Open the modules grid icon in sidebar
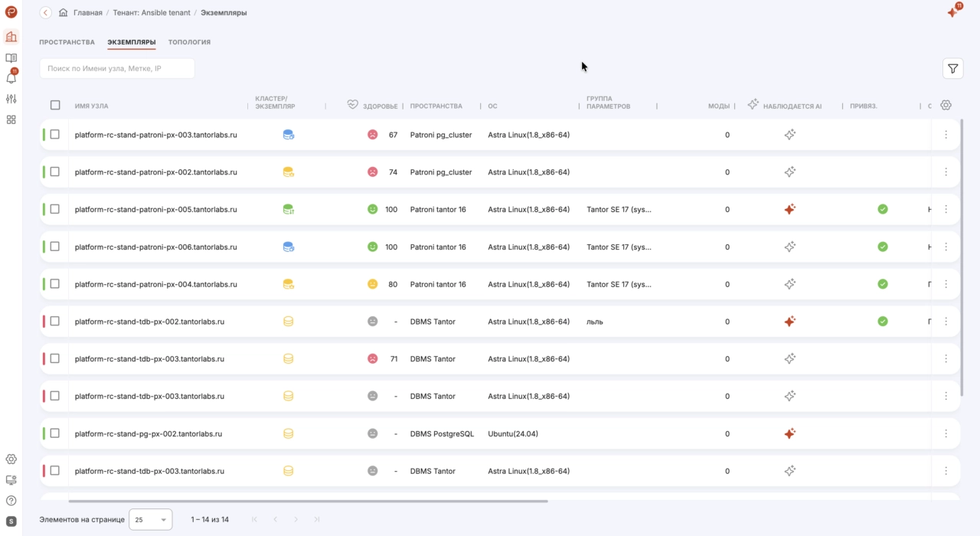Viewport: 980px width, 536px height. [11, 119]
